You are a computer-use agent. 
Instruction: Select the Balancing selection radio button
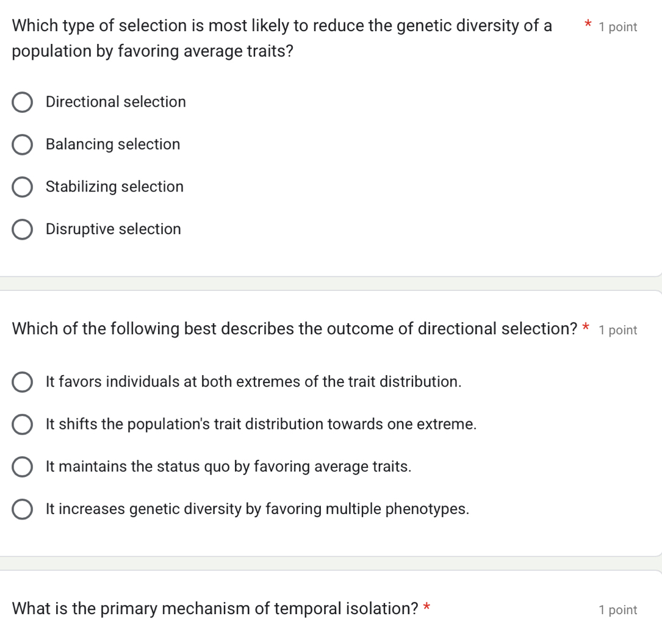pyautogui.click(x=22, y=145)
